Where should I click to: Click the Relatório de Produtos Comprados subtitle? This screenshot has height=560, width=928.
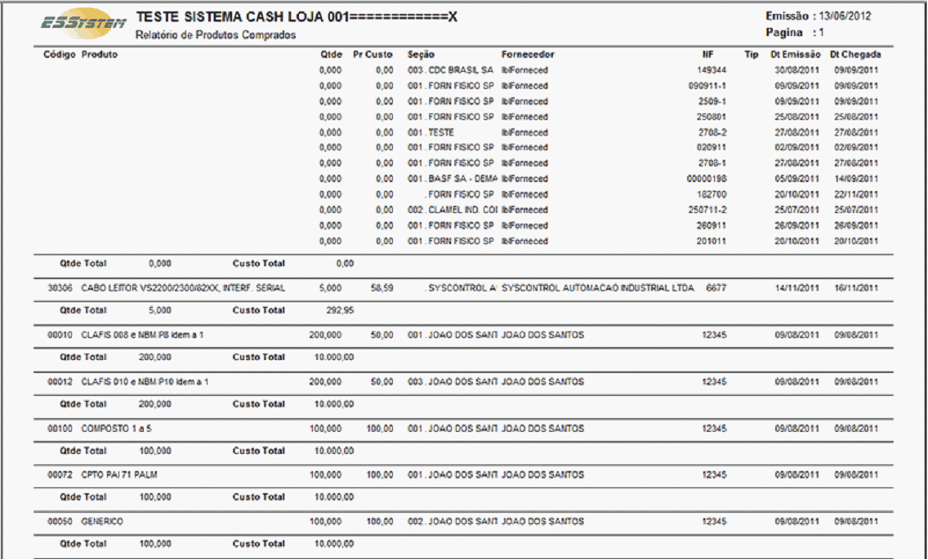[216, 35]
